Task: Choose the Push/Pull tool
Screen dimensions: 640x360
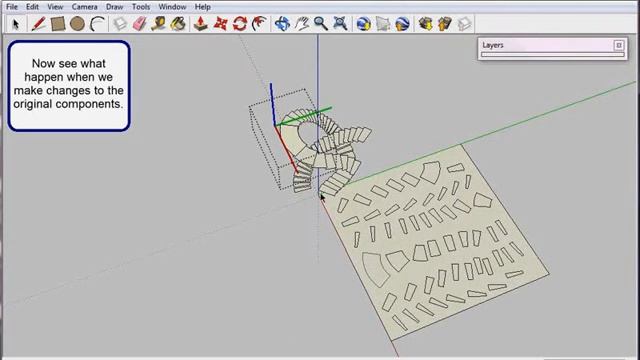Action: (200, 24)
